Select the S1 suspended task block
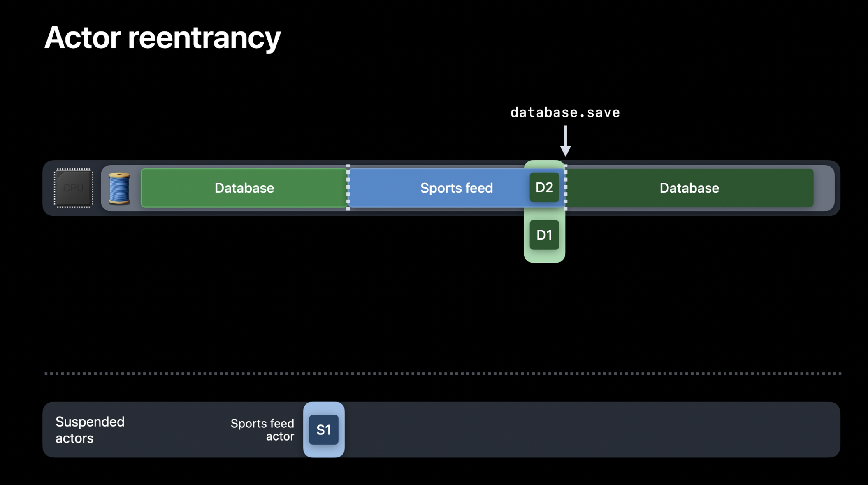Viewport: 868px width, 485px height. point(324,430)
